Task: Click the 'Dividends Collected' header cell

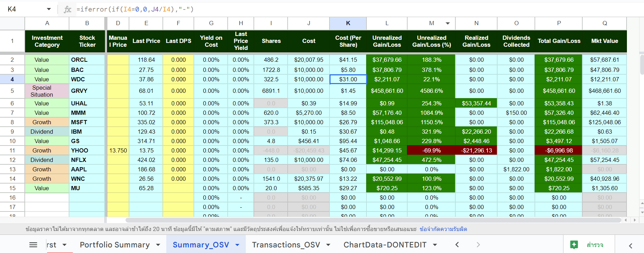Action: pyautogui.click(x=516, y=41)
